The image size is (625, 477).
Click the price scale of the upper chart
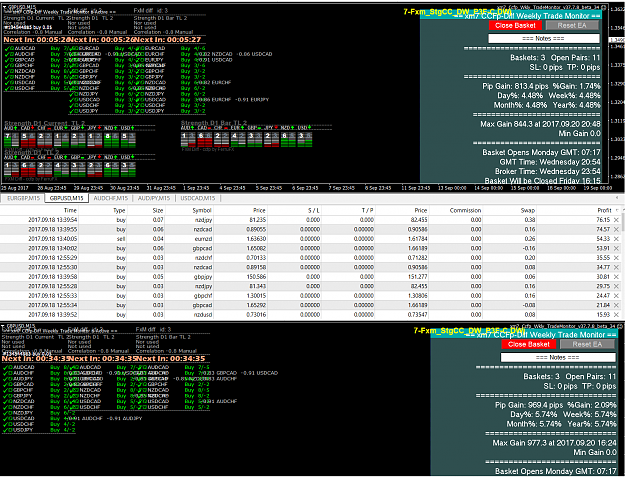(617, 96)
